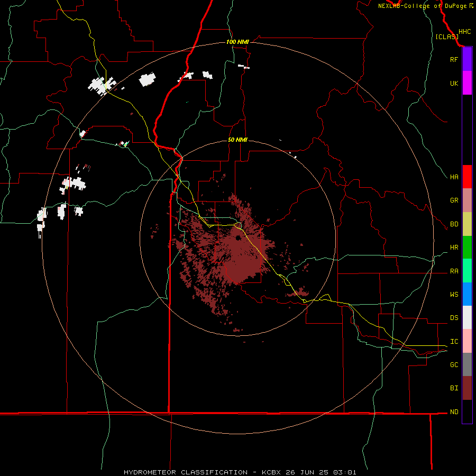The image size is (476, 476).
Task: Click the "50 NMI" range ring label
Action: pyautogui.click(x=237, y=140)
